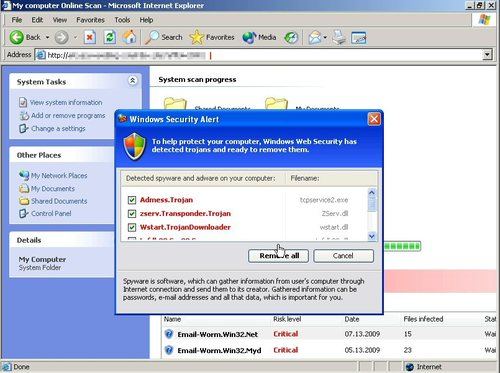500x373 pixels.
Task: Open My Documents link in Other Places
Action: click(53, 189)
